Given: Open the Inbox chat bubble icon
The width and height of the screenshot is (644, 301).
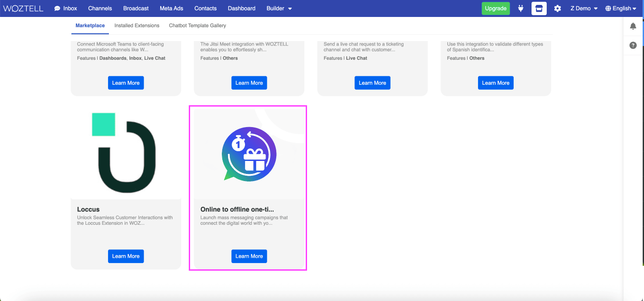Looking at the screenshot, I should pyautogui.click(x=57, y=8).
